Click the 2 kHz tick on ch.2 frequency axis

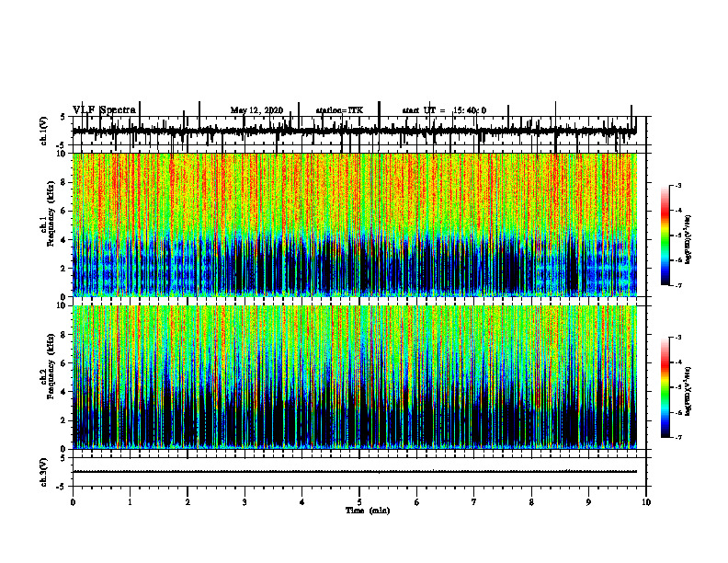tap(64, 420)
